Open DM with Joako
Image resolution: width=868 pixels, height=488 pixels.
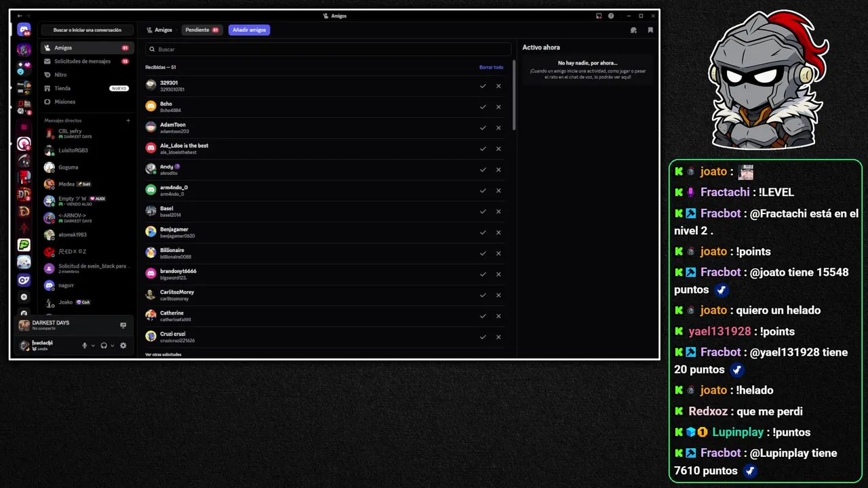tap(87, 302)
